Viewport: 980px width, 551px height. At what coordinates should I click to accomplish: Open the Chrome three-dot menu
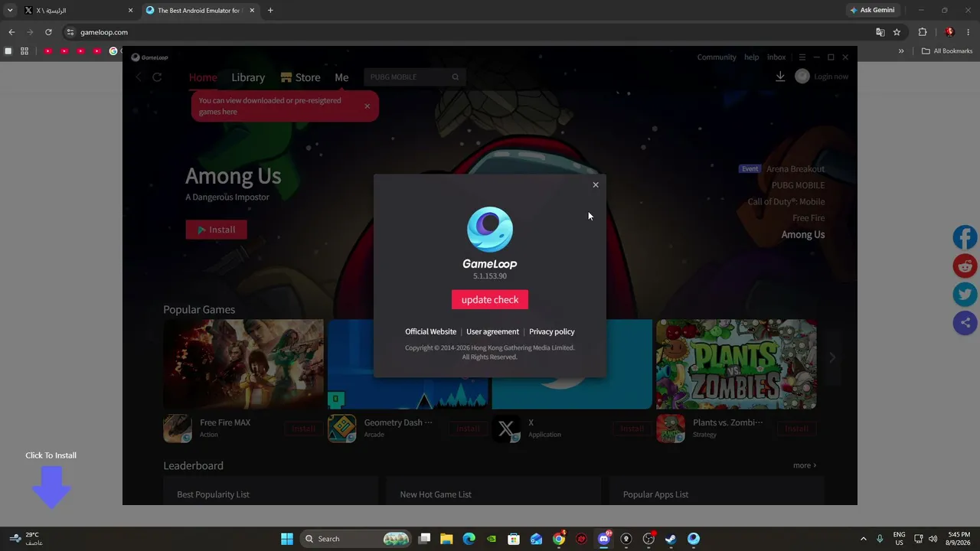pyautogui.click(x=969, y=32)
